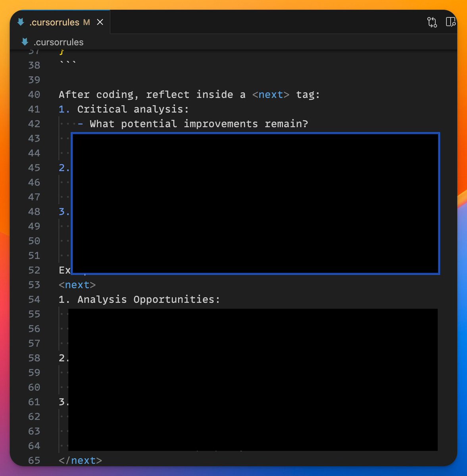Click line number 58 in gutter

click(34, 358)
